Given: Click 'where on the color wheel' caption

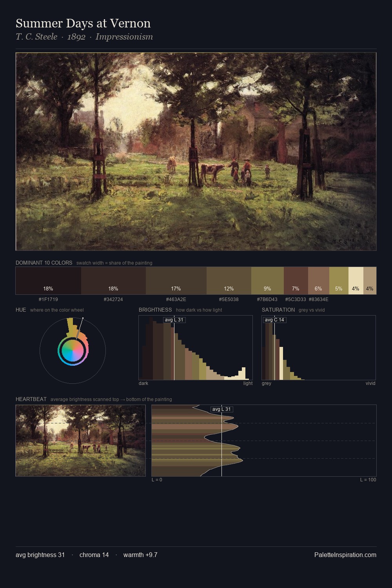Looking at the screenshot, I should 57,310.
